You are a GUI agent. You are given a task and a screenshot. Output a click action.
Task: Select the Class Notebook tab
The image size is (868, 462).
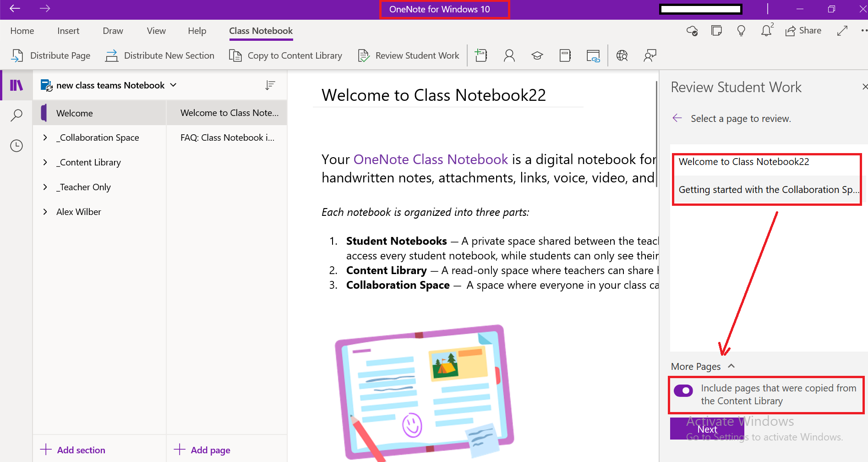pyautogui.click(x=261, y=31)
